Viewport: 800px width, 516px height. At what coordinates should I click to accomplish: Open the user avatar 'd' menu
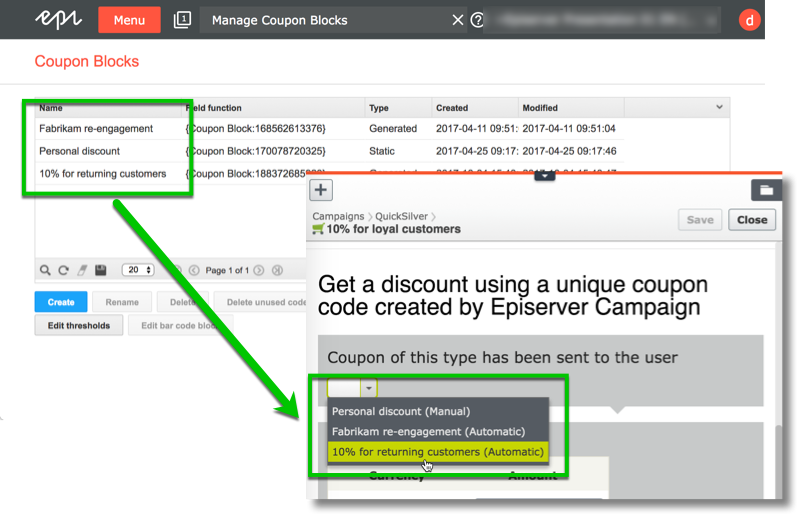tap(749, 20)
